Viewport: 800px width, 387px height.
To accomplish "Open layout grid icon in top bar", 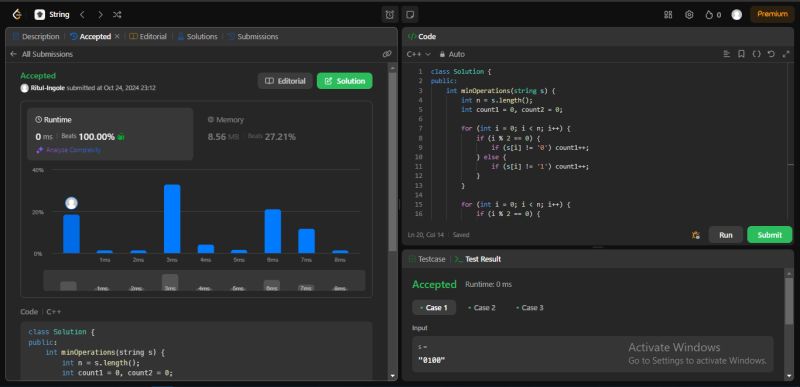I will 668,15.
